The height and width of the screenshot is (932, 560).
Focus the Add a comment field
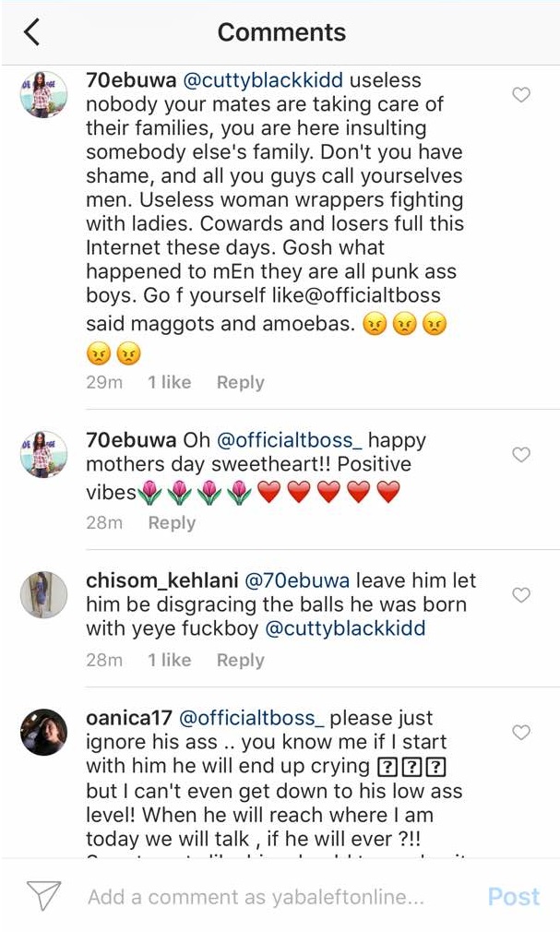coord(256,897)
